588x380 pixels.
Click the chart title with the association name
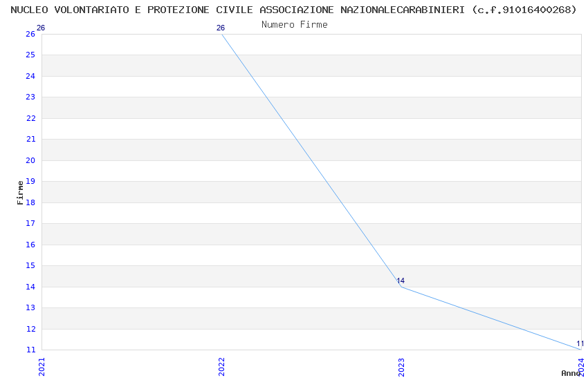point(293,10)
